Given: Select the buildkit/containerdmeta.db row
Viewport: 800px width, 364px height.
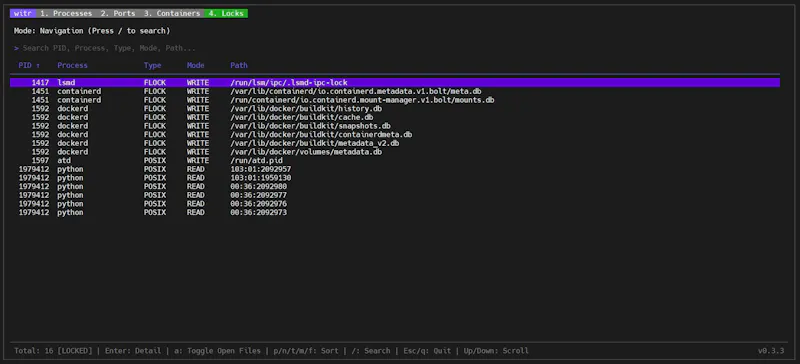Looking at the screenshot, I should point(395,135).
